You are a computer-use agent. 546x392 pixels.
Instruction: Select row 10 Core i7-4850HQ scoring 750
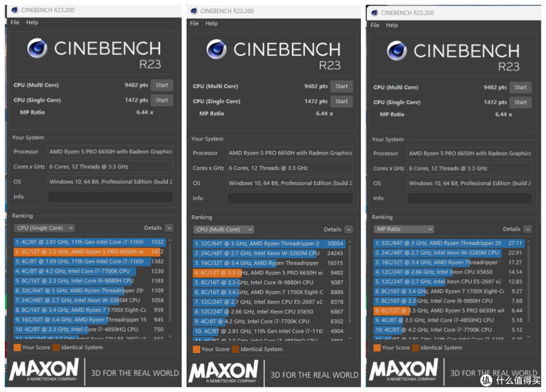point(90,329)
